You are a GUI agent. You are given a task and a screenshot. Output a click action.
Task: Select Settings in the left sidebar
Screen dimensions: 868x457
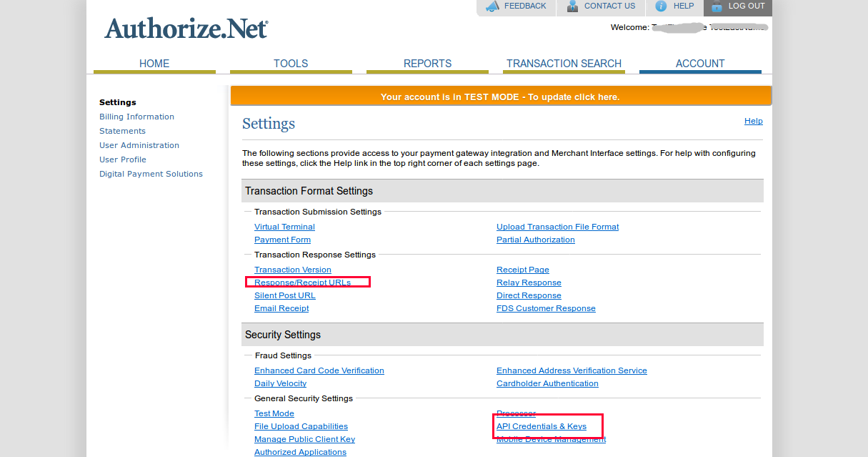(x=118, y=102)
